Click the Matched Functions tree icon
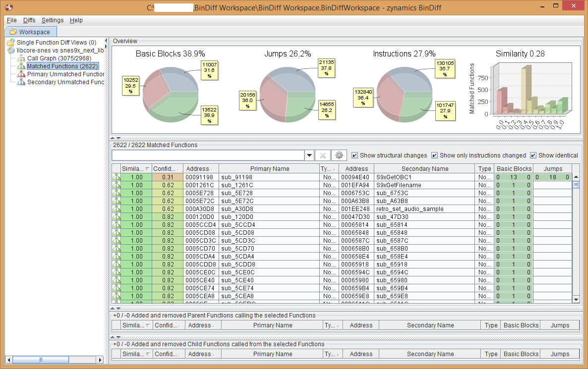Screen dimensions: 588x369 click(x=21, y=66)
